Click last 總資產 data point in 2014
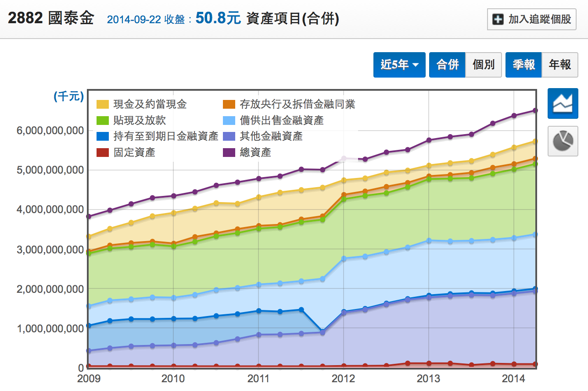This screenshot has width=588, height=391. 535,110
